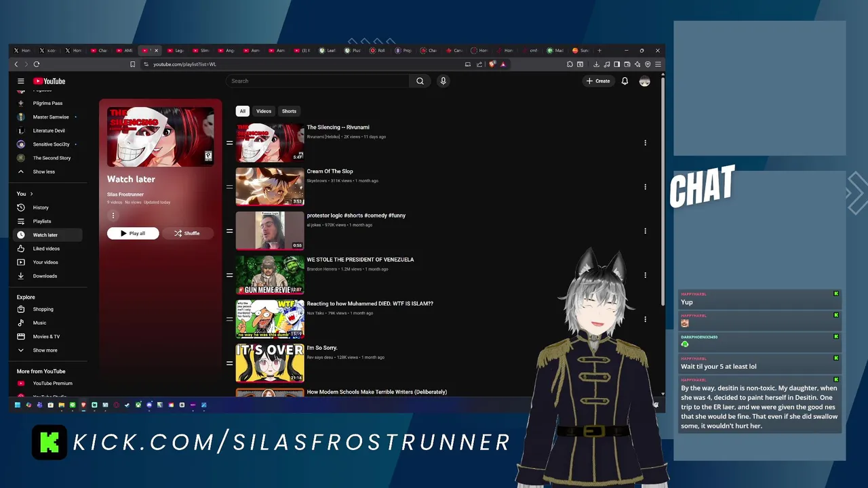Select the Videos filter chip

click(264, 111)
